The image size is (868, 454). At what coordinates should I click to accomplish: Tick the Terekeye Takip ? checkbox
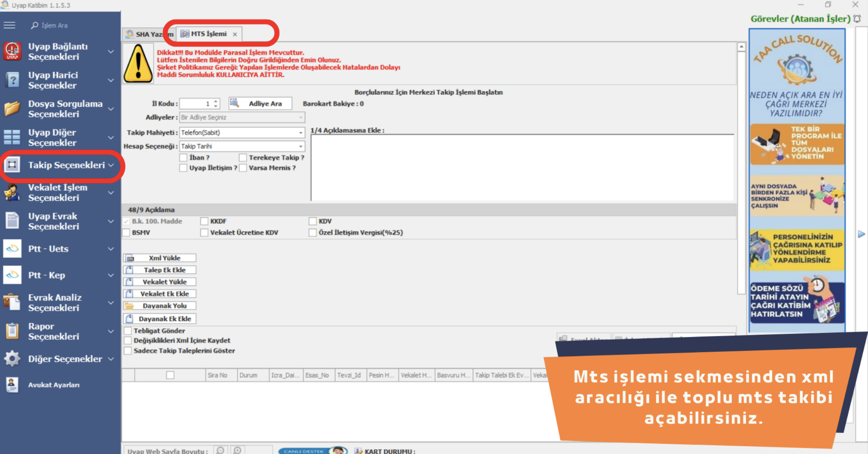pos(243,157)
